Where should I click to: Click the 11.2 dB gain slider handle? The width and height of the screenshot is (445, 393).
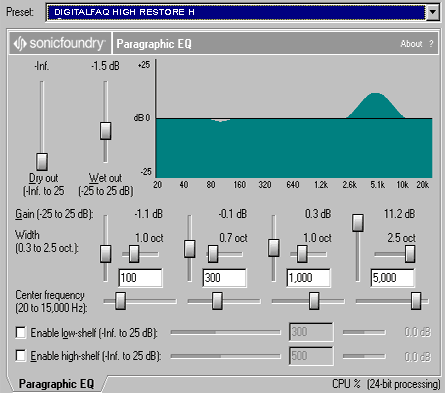coord(358,223)
